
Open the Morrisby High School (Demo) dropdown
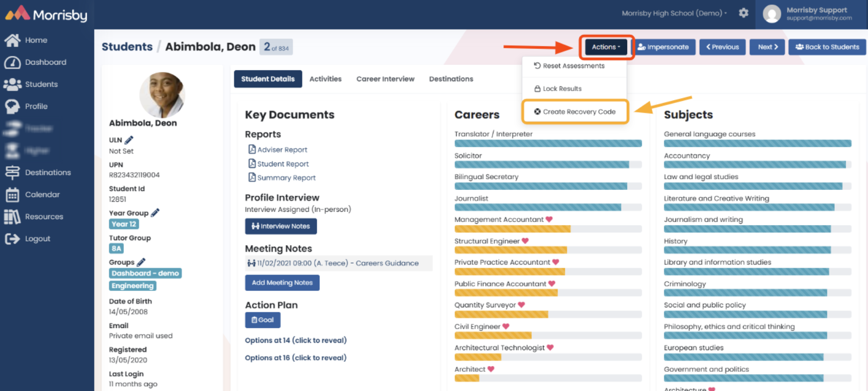point(674,13)
